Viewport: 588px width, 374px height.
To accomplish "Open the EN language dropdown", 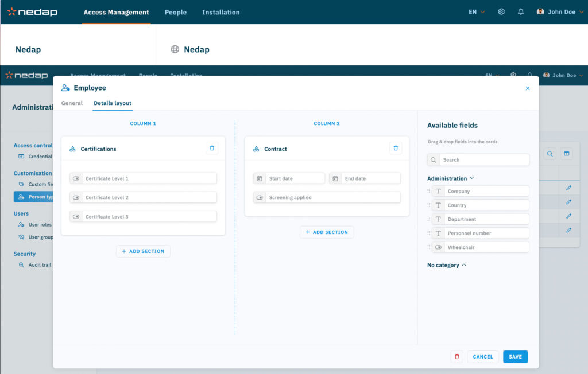I will 476,12.
